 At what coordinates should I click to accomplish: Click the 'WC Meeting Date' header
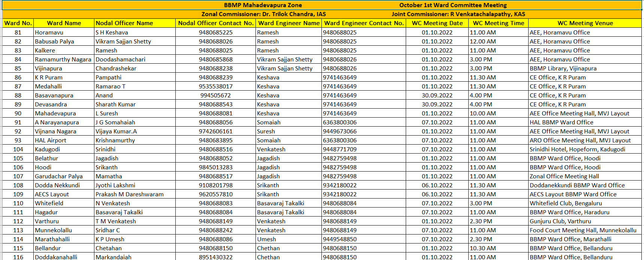[437, 23]
